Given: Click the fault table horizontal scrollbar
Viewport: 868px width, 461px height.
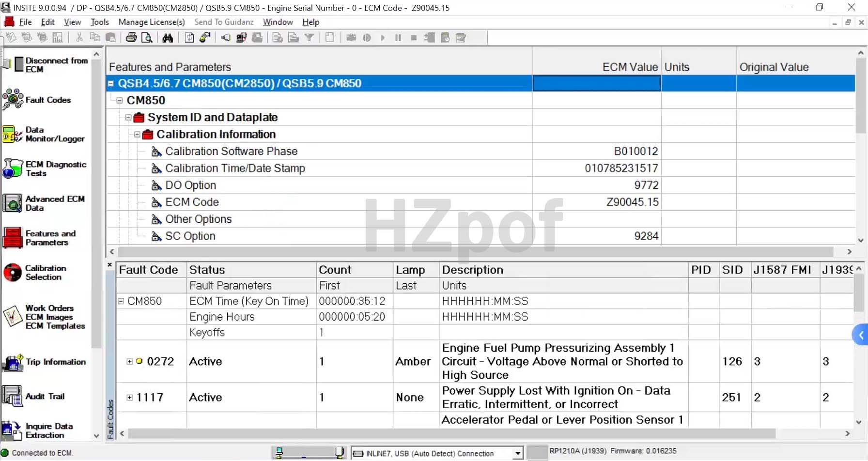Looking at the screenshot, I should pos(450,434).
